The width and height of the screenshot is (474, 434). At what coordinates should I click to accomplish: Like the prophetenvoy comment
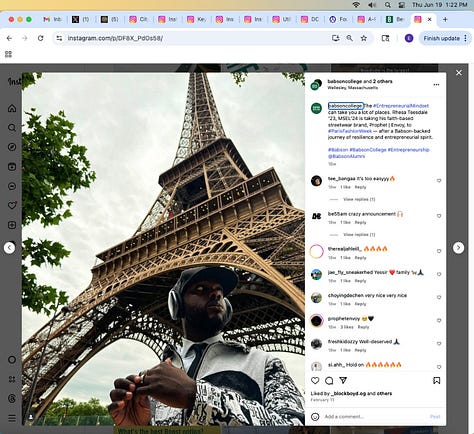[439, 321]
